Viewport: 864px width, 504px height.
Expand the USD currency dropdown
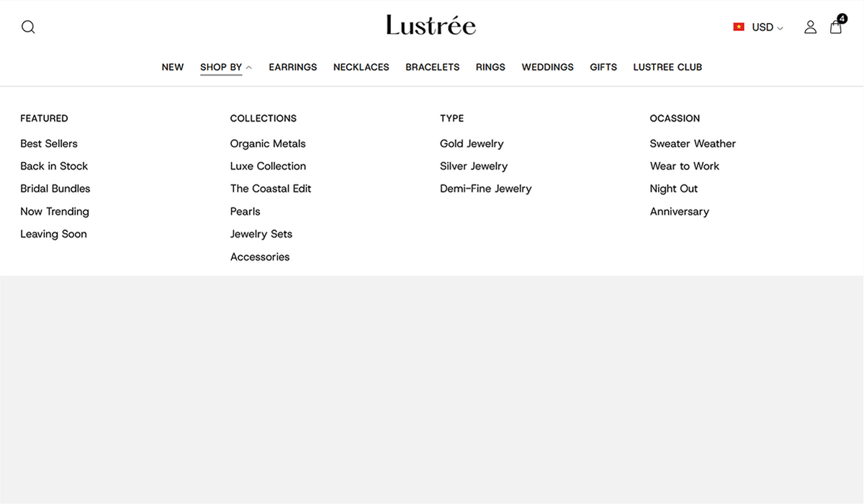pyautogui.click(x=767, y=27)
